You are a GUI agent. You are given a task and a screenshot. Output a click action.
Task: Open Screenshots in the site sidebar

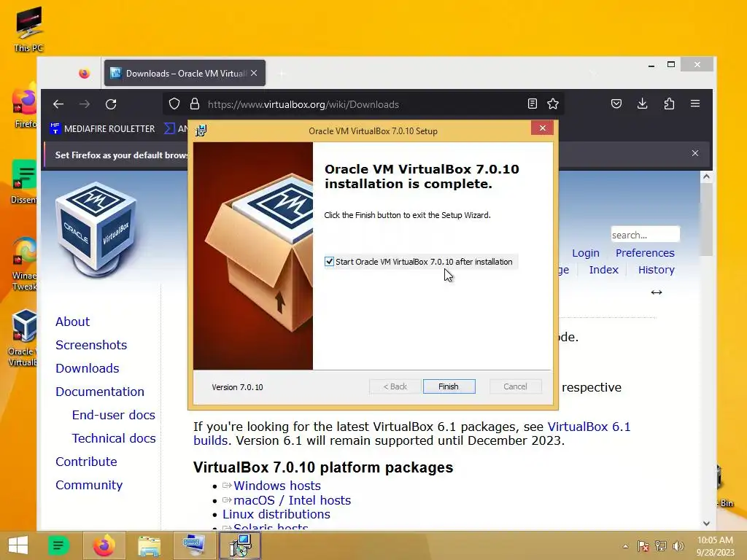pyautogui.click(x=91, y=345)
